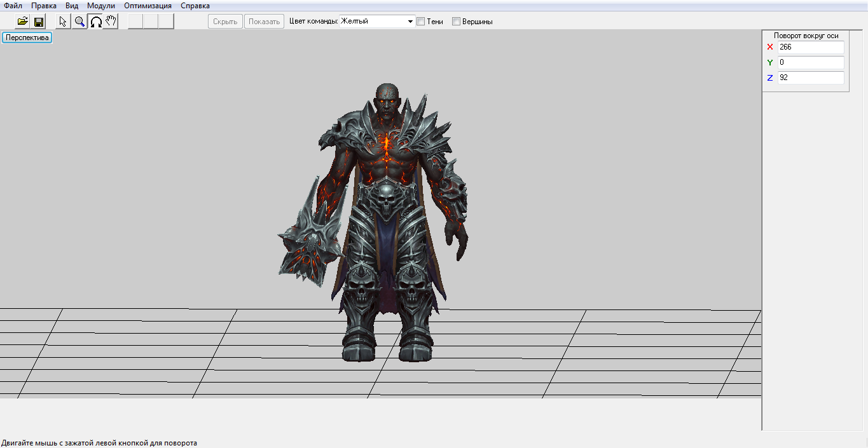The height and width of the screenshot is (448, 868).
Task: Click the Показать button
Action: pyautogui.click(x=264, y=22)
